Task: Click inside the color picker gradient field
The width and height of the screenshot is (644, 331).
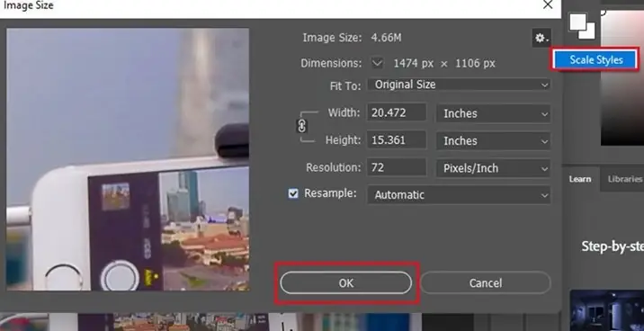Action: 622,78
